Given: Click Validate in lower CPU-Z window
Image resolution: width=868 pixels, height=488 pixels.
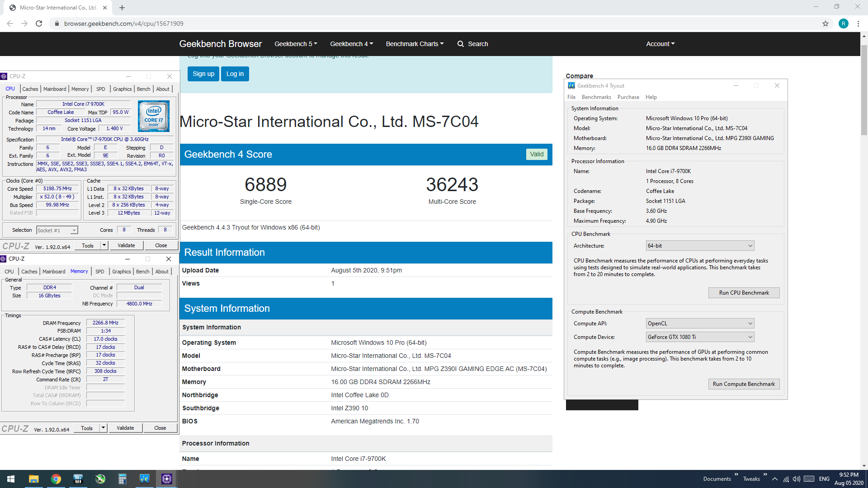Looking at the screenshot, I should click(125, 428).
